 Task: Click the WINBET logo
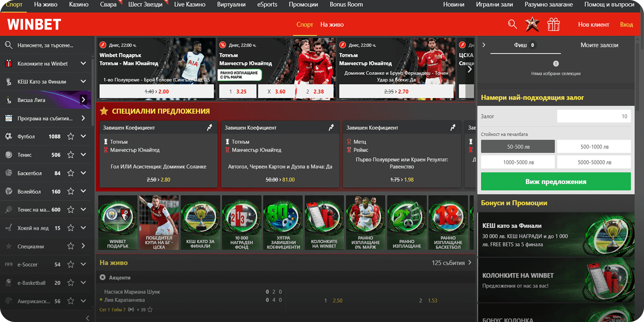point(34,25)
